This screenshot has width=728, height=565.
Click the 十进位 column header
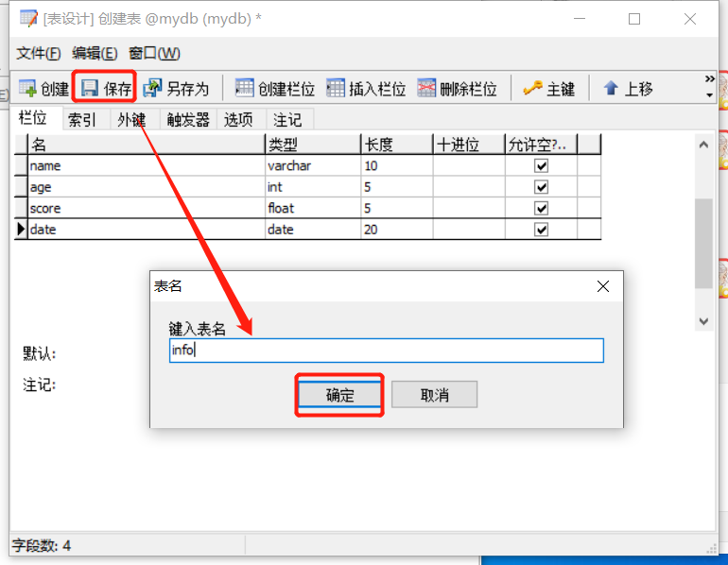469,145
